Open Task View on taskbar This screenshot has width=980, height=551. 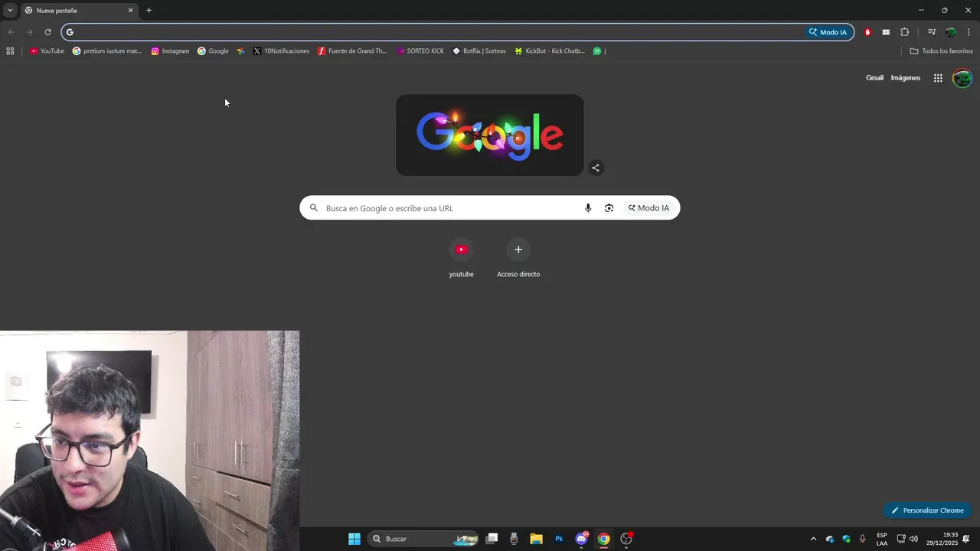pyautogui.click(x=492, y=539)
